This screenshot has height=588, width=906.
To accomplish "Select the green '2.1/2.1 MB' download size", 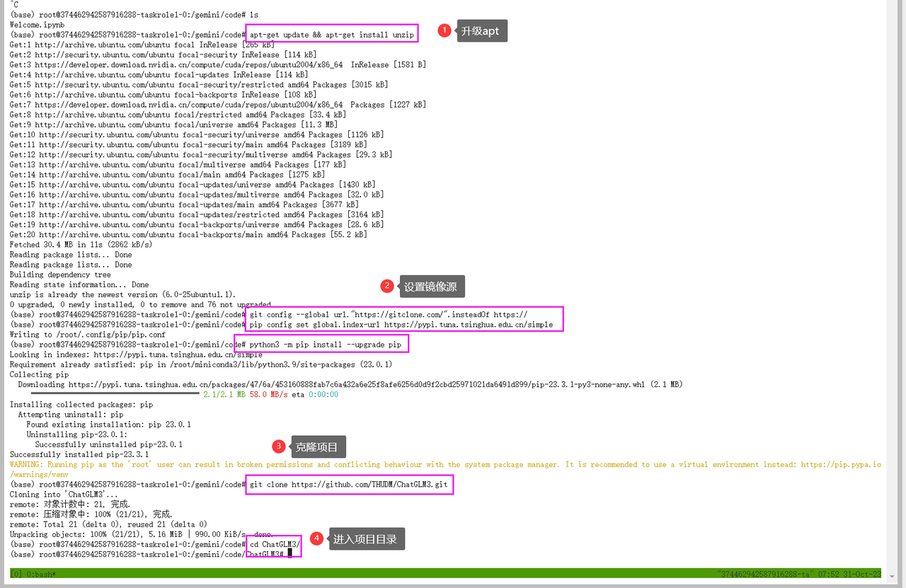I will point(224,394).
